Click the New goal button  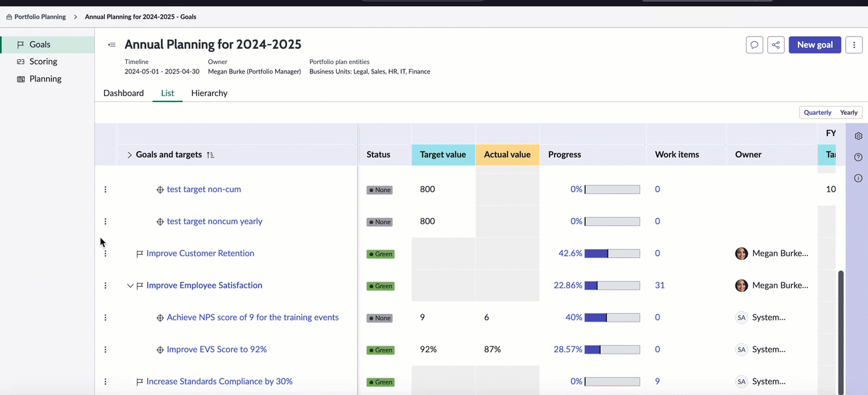pos(815,45)
